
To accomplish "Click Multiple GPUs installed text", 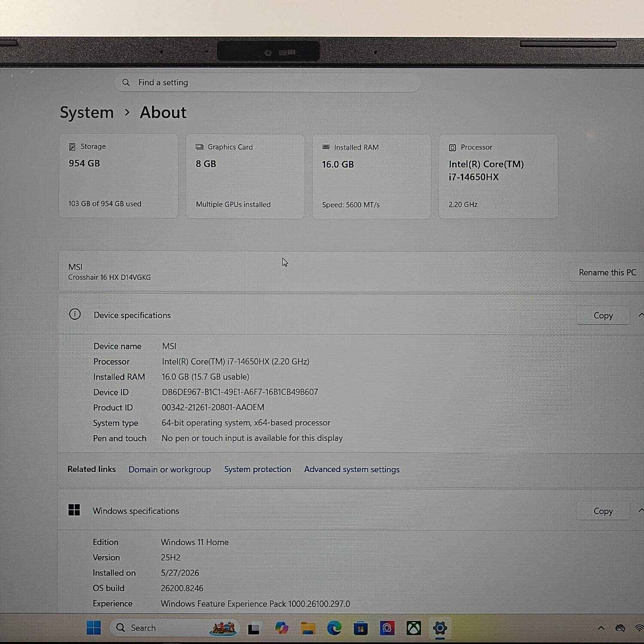I will [x=233, y=204].
